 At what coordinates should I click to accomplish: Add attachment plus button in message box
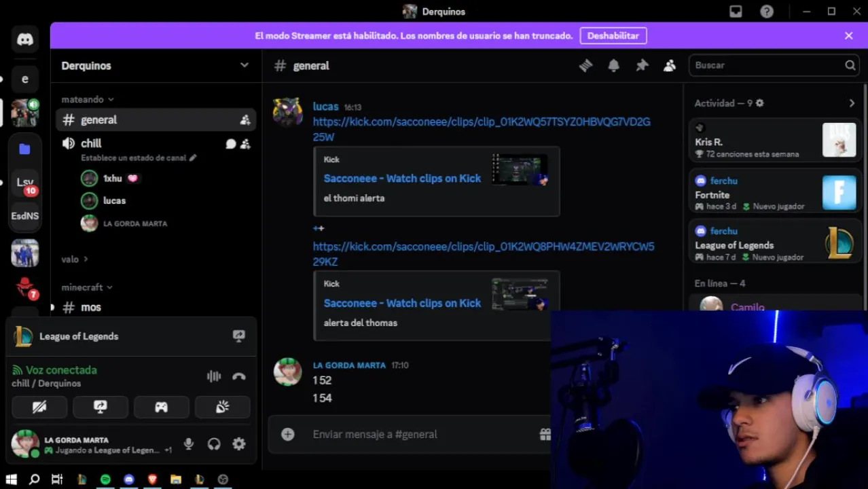[x=288, y=434]
